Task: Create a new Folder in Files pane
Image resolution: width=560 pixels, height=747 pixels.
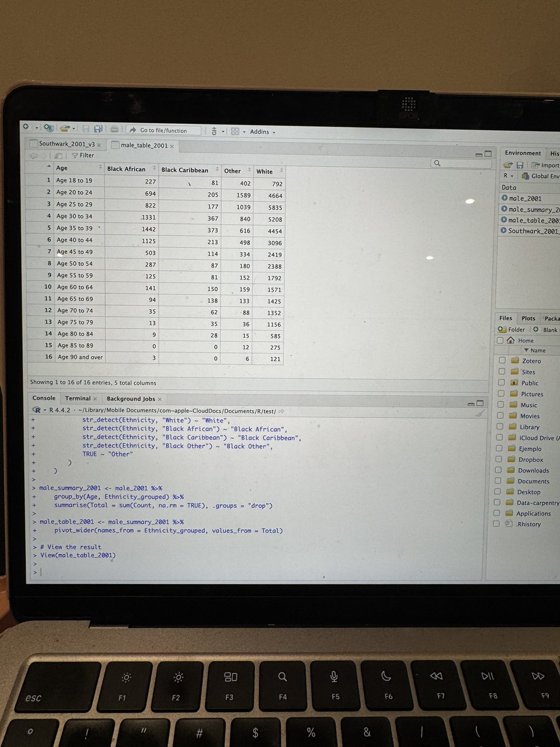Action: (511, 329)
